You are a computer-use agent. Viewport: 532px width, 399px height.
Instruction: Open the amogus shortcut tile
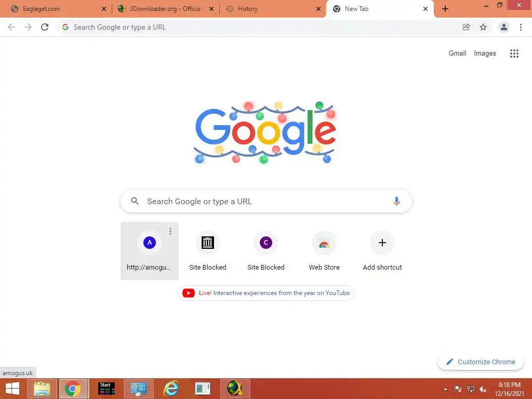149,251
